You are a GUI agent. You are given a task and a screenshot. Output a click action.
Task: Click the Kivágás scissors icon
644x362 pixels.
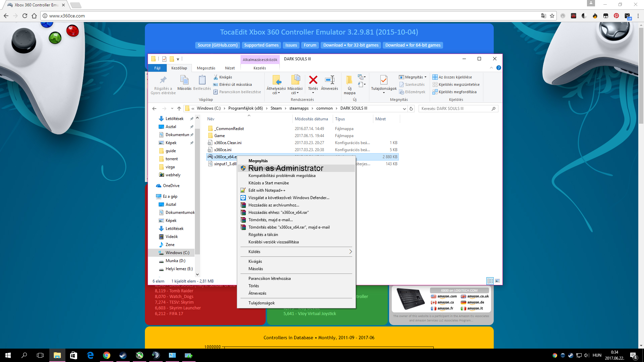[216, 77]
